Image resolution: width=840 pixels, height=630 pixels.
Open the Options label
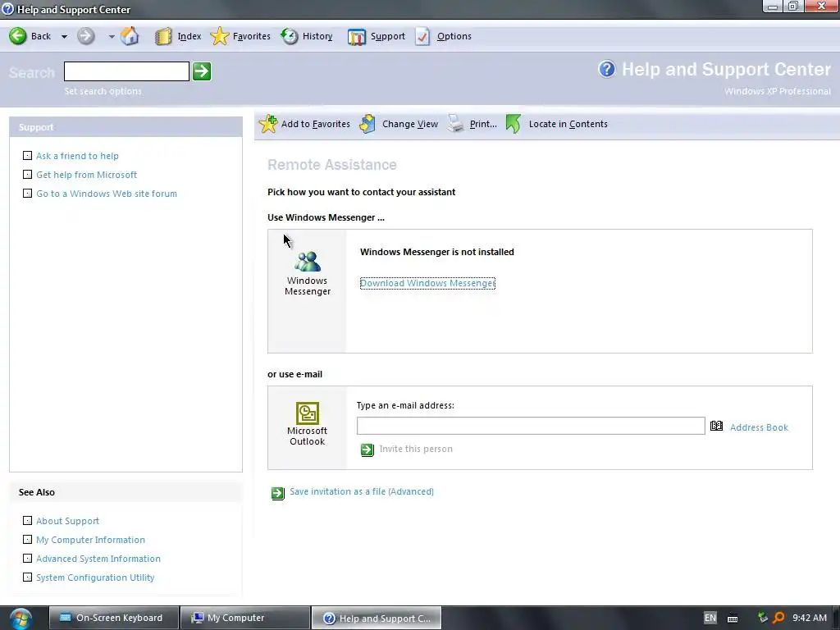(x=454, y=36)
